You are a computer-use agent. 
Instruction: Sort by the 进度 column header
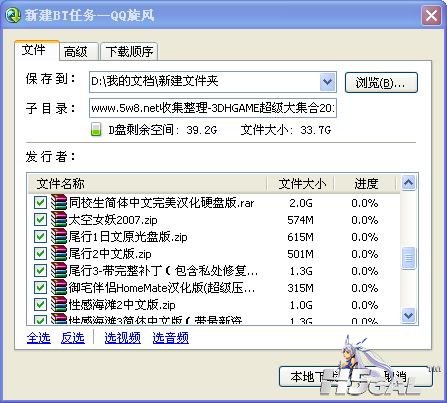tap(366, 183)
